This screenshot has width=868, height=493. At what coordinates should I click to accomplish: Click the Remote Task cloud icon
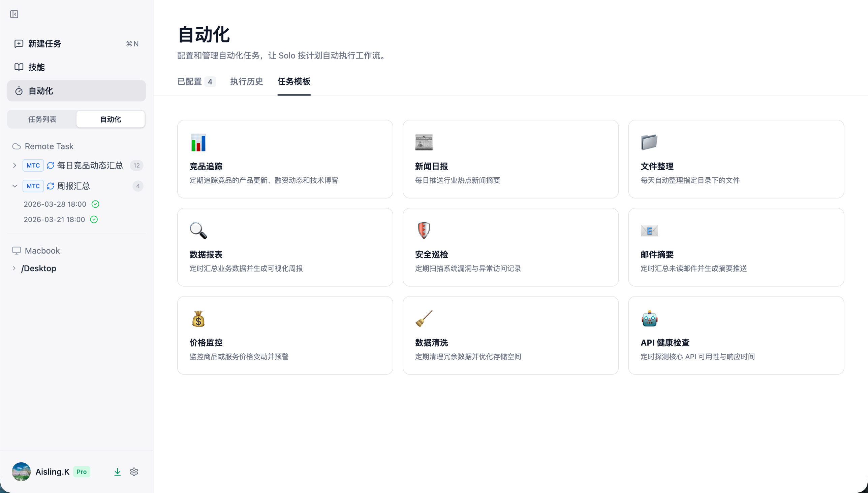[x=16, y=146]
